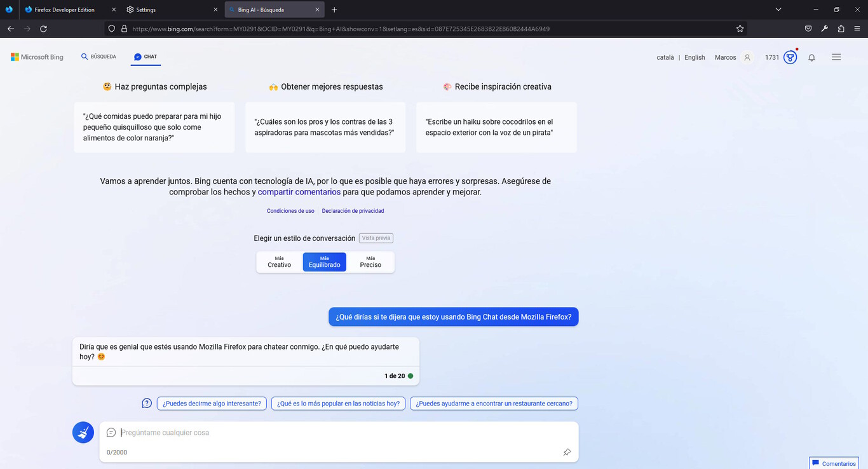Open Bing notifications bell
This screenshot has width=868, height=469.
coord(811,57)
